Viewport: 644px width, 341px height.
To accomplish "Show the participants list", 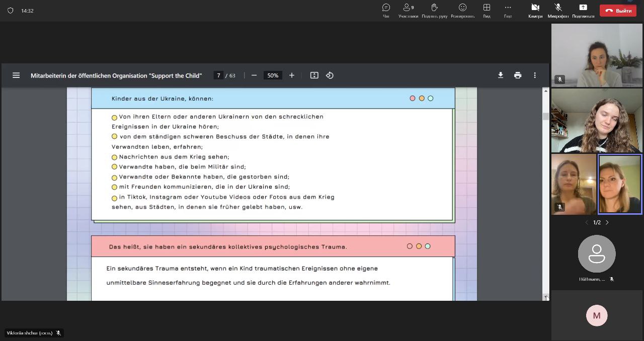I will coord(408,10).
